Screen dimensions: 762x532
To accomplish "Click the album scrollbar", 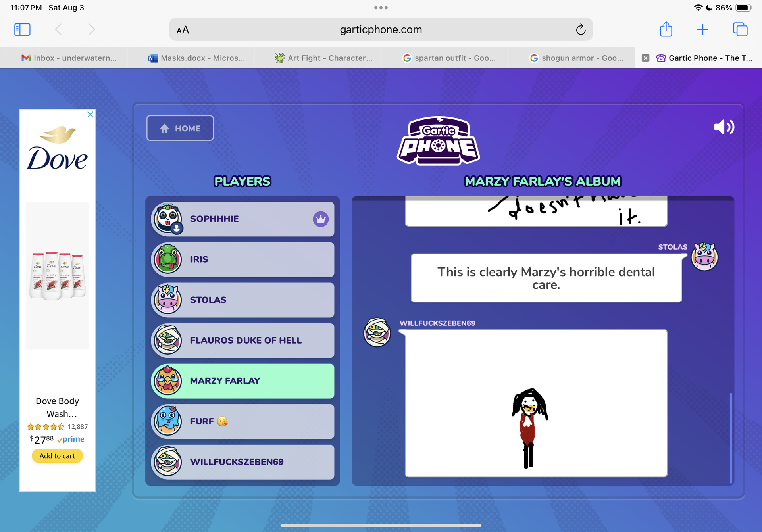I will pyautogui.click(x=731, y=438).
